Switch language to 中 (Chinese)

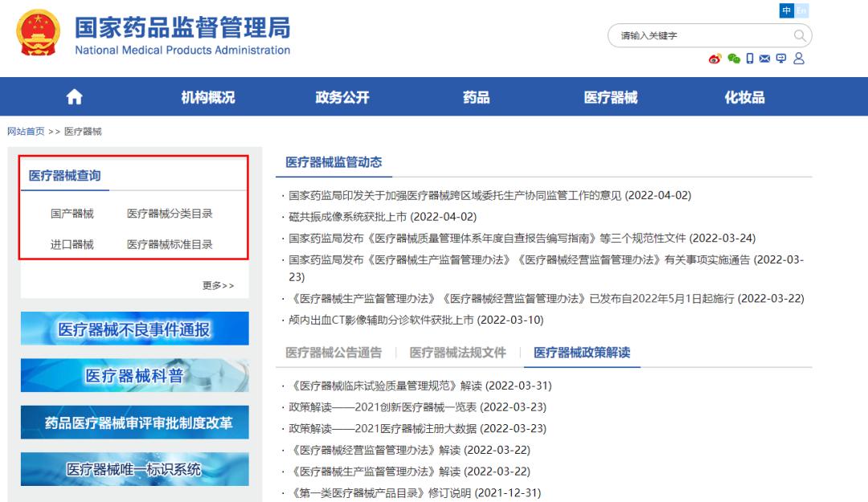[786, 10]
